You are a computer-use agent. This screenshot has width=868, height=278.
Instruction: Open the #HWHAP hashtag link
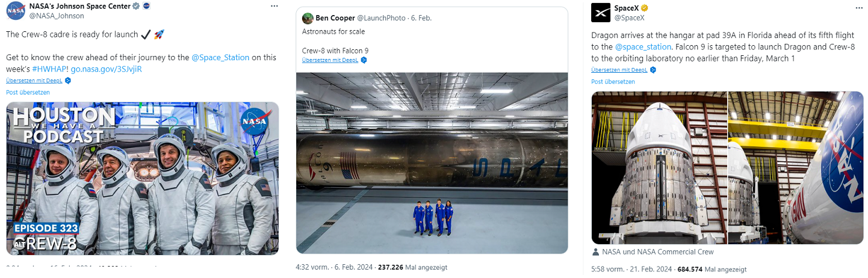[x=50, y=69]
